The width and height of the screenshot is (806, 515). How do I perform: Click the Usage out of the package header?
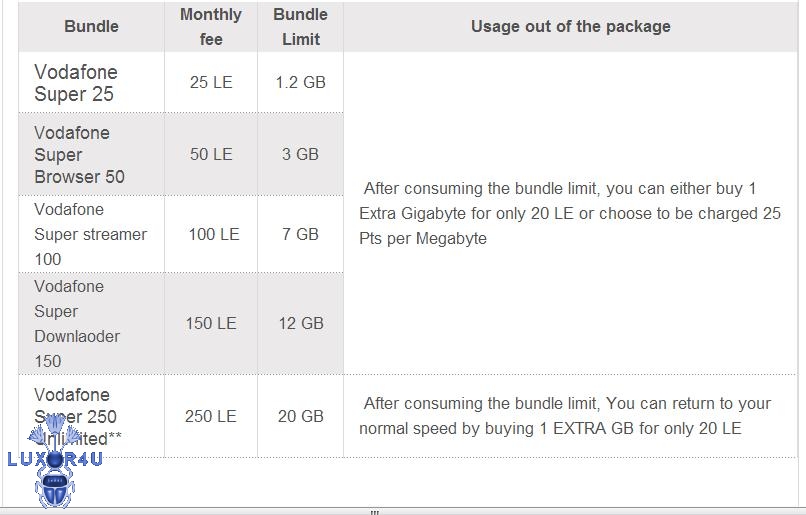pyautogui.click(x=570, y=27)
